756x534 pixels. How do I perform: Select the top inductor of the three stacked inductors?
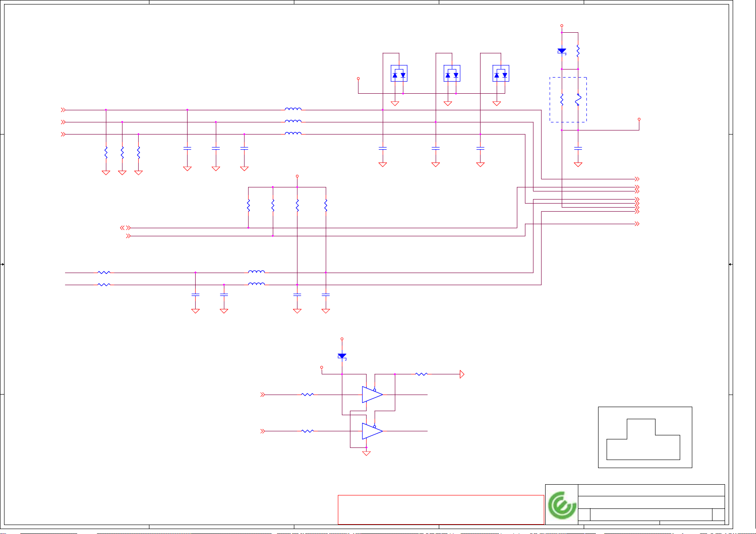coord(293,109)
